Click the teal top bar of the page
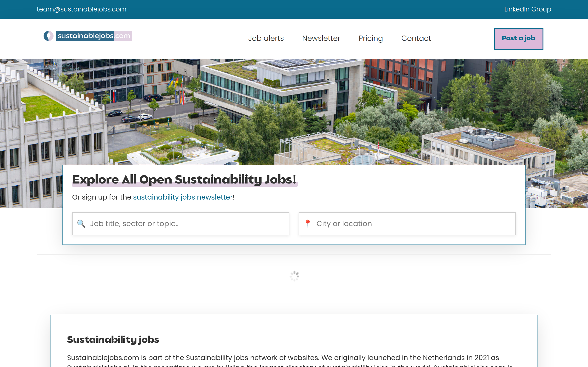The image size is (588, 367). (x=291, y=9)
